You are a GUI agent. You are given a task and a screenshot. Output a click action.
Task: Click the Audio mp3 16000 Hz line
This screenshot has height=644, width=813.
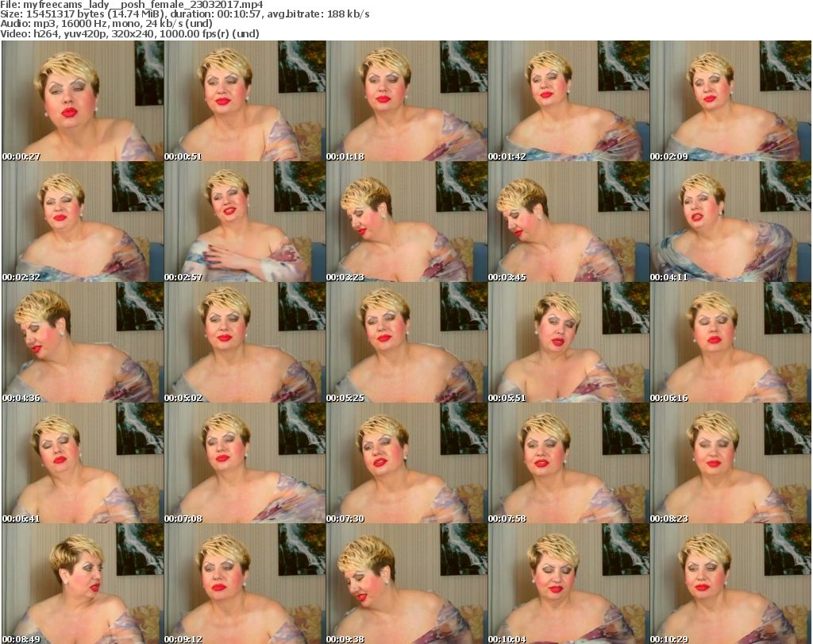click(x=106, y=24)
